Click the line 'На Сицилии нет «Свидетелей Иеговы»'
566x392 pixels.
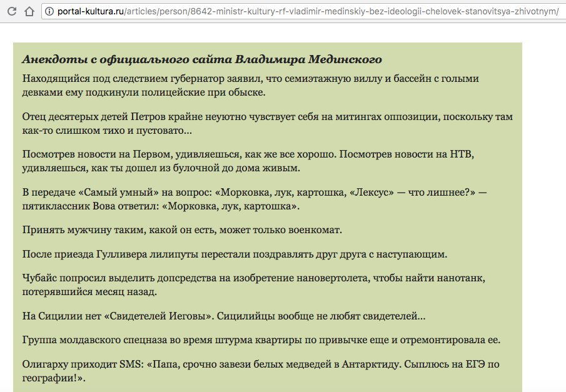(x=224, y=316)
